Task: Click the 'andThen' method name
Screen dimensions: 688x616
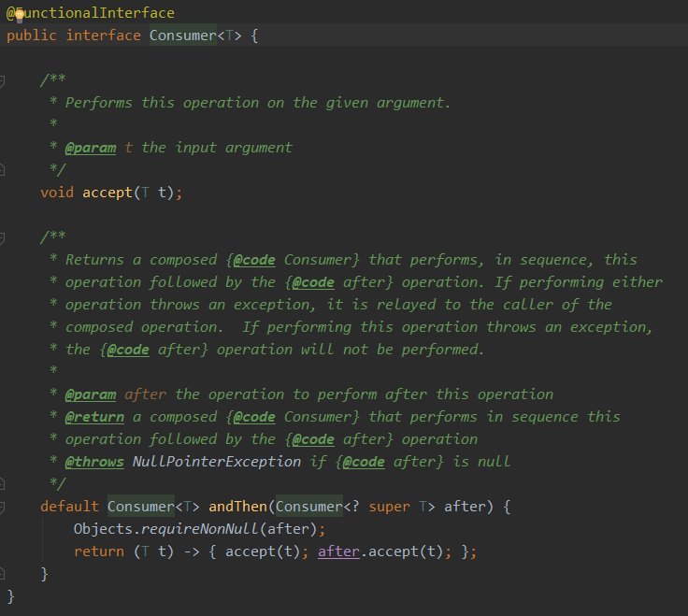Action: pos(237,507)
